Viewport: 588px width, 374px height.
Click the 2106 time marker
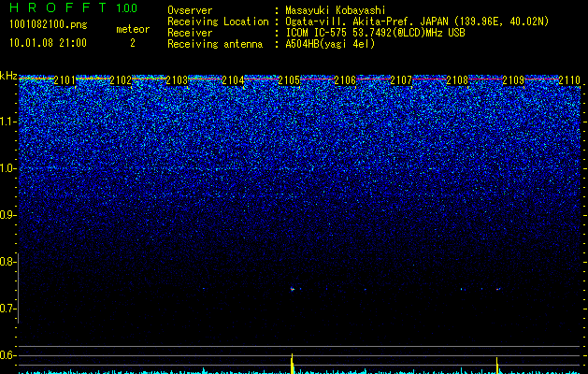coord(345,80)
